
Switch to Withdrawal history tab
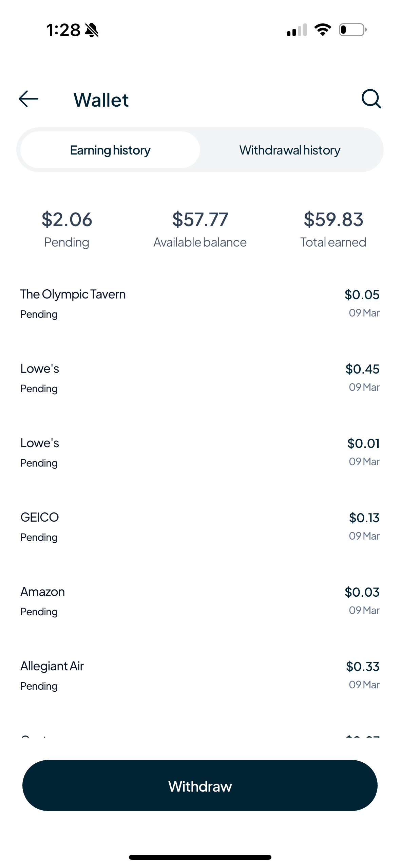coord(290,150)
